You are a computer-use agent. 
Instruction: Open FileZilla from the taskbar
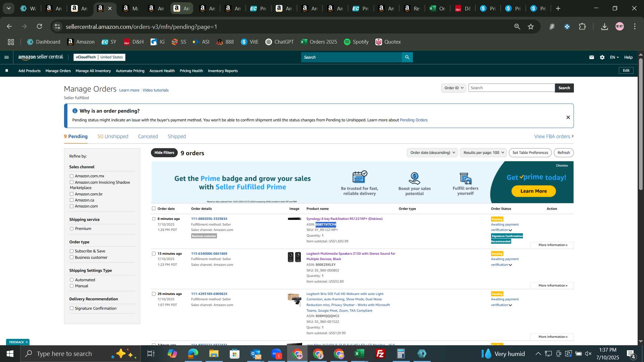[380, 354]
